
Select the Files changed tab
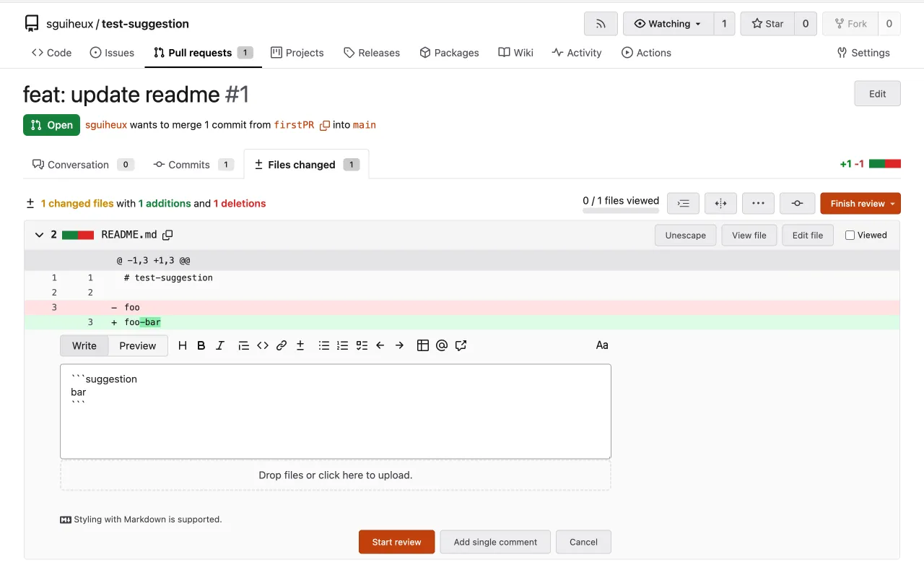(306, 165)
